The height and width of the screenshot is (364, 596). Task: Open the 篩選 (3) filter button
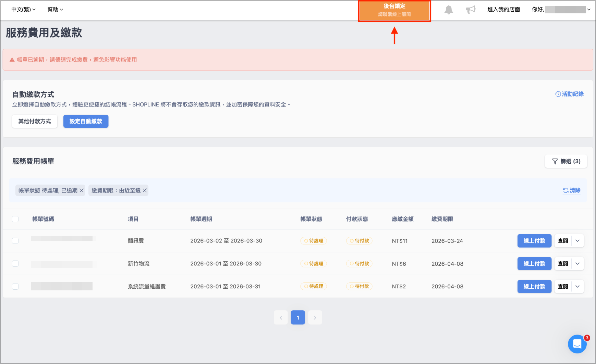point(566,161)
